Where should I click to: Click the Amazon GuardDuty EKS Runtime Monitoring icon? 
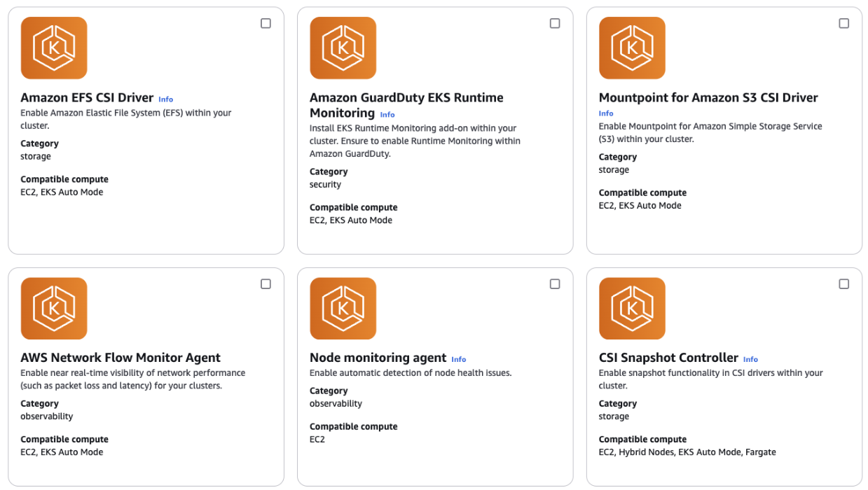pyautogui.click(x=343, y=48)
